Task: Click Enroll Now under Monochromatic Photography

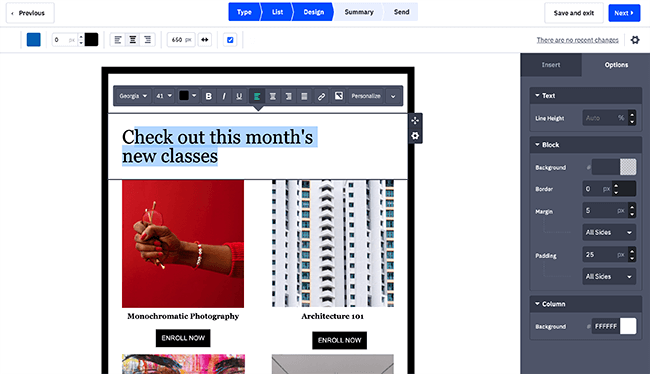Action: (183, 338)
